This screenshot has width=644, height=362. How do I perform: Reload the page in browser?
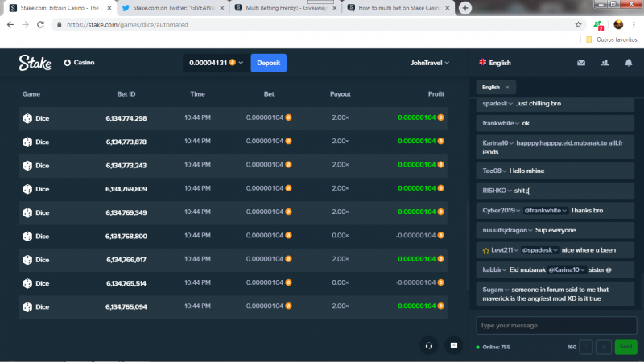[40, 25]
